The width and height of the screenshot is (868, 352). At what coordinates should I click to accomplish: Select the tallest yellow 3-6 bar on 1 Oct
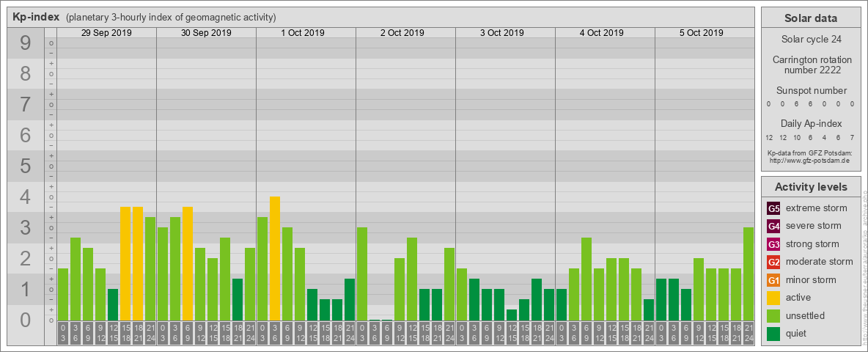tap(275, 258)
